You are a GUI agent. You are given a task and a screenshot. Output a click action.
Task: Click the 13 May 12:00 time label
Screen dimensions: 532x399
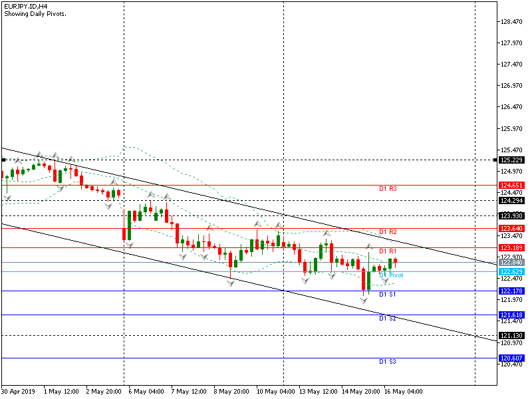point(319,392)
